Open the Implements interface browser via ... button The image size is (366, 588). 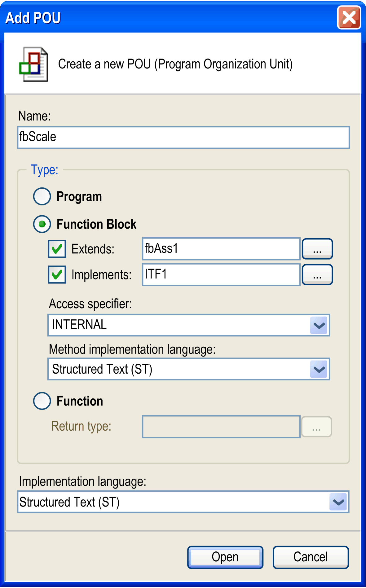317,275
